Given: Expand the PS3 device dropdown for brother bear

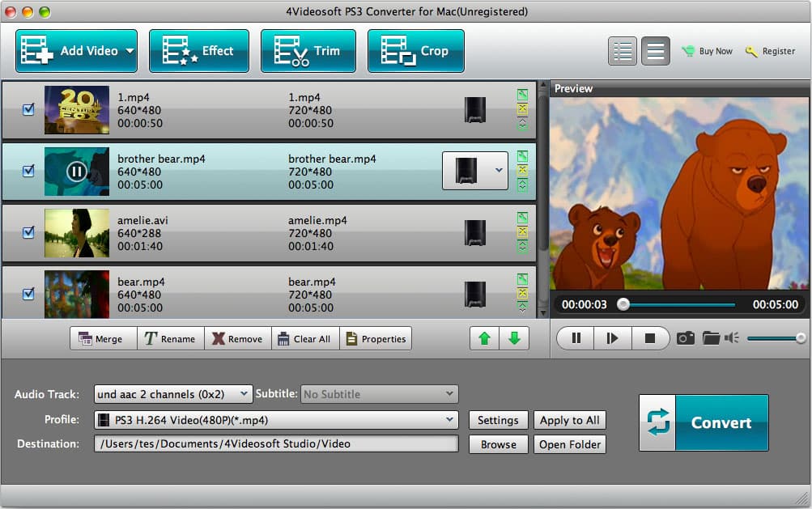Looking at the screenshot, I should click(x=498, y=171).
